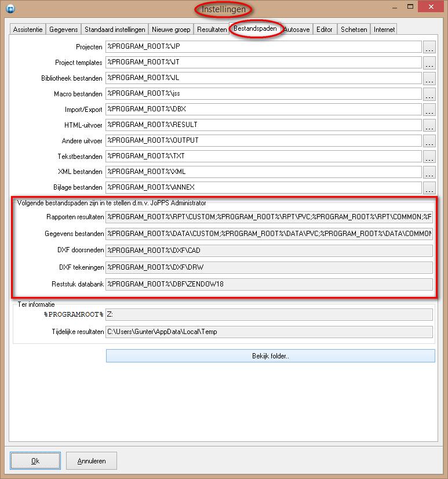Viewport: 448px width, 479px height.
Task: Click the Reststuk databank path field
Action: (269, 284)
